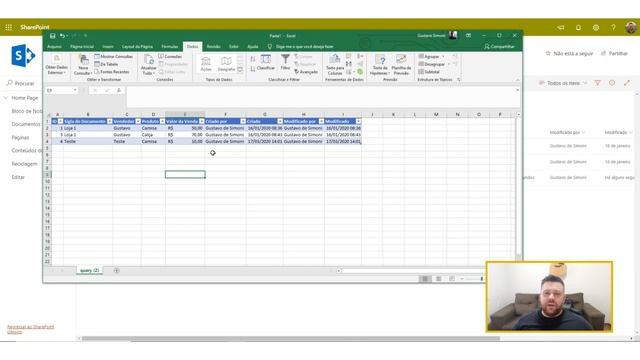The height and width of the screenshot is (360, 640).
Task: Select the Geografia data type
Action: pos(226,64)
